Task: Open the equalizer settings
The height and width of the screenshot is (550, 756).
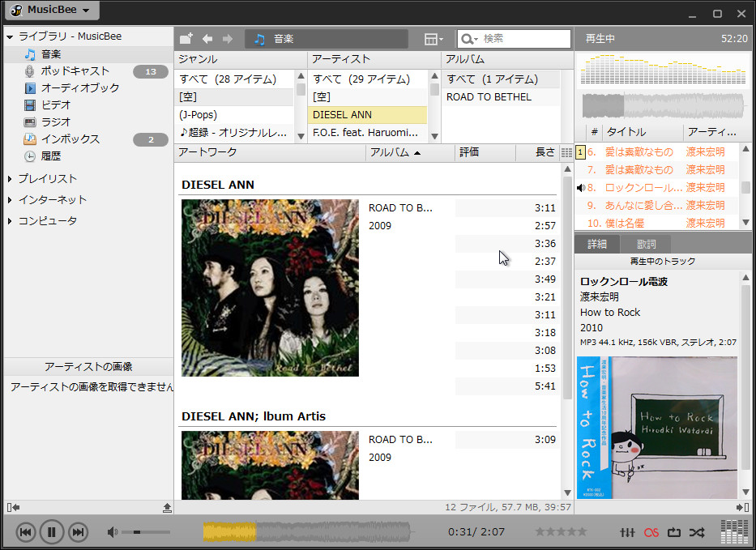Action: 626,531
